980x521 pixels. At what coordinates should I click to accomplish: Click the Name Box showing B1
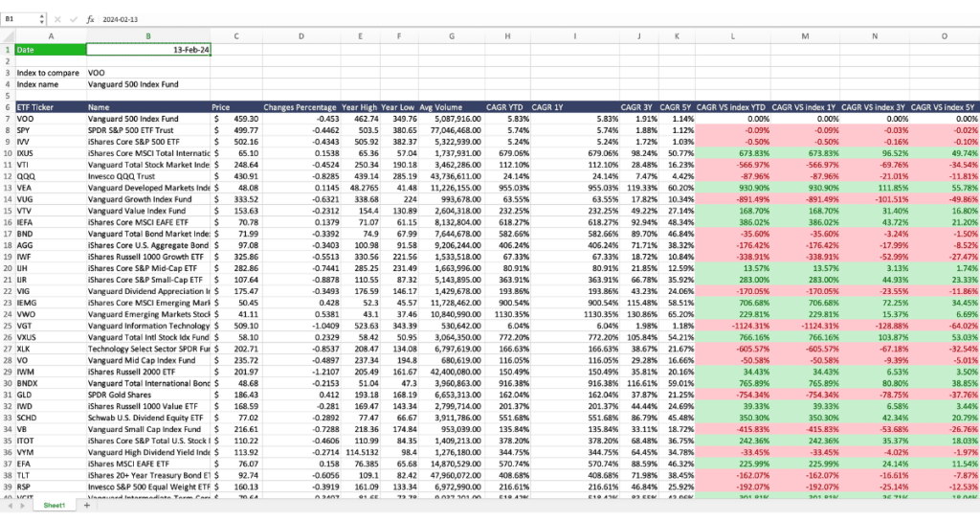(21, 18)
